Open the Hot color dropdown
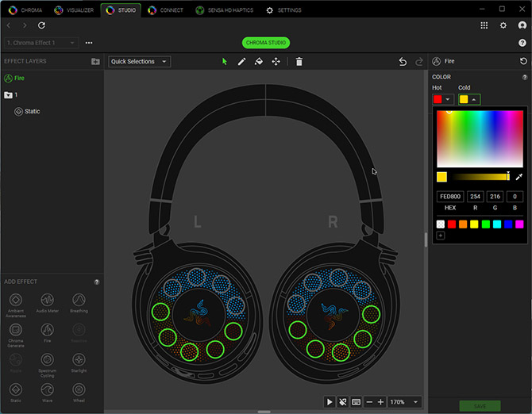Image resolution: width=532 pixels, height=414 pixels. pos(443,99)
